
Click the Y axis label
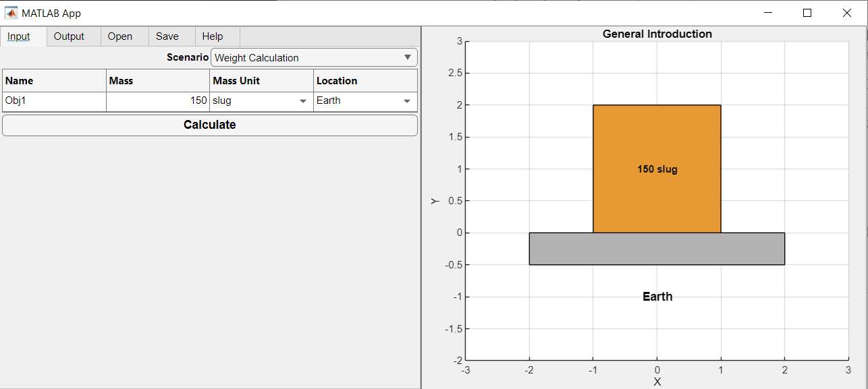pyautogui.click(x=435, y=201)
